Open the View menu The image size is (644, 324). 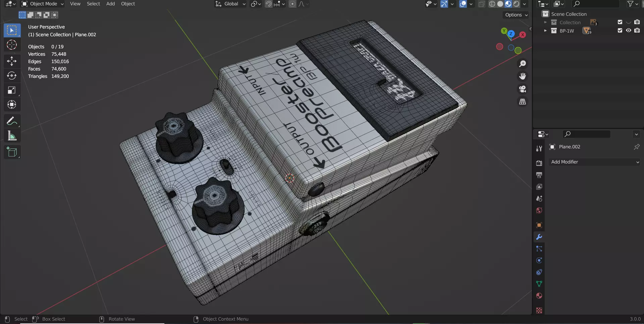click(x=75, y=4)
